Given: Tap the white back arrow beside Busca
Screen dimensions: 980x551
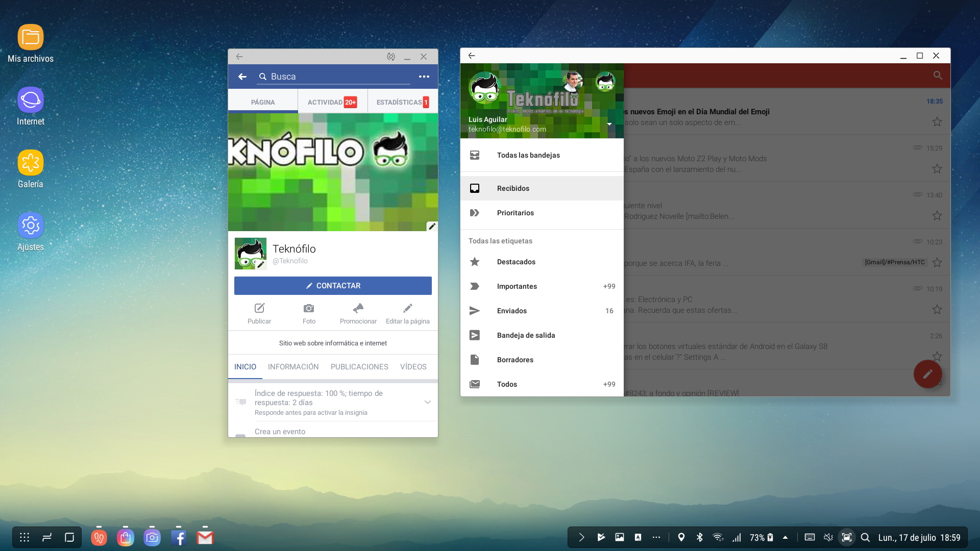Looking at the screenshot, I should tap(242, 77).
